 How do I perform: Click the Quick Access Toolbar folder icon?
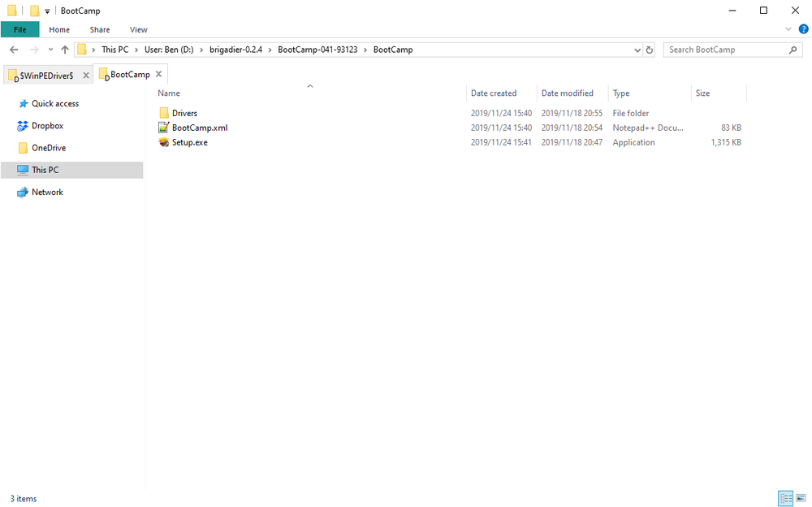(35, 11)
